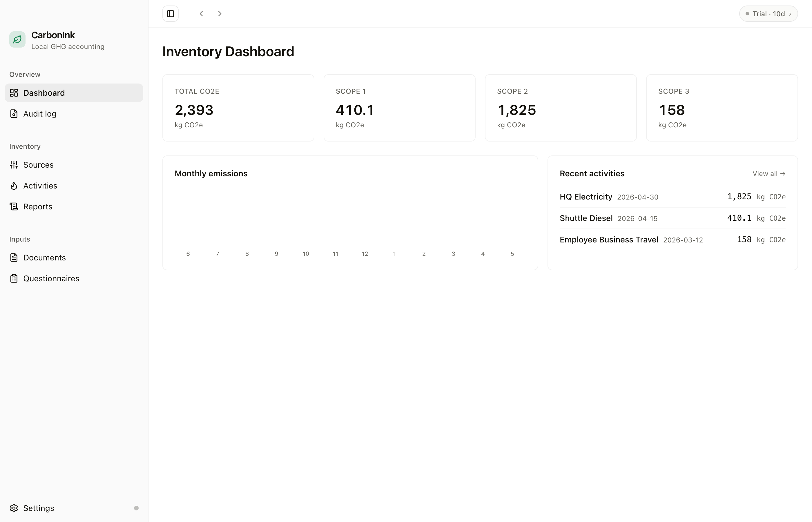Click month 5 on the chart axis

512,254
